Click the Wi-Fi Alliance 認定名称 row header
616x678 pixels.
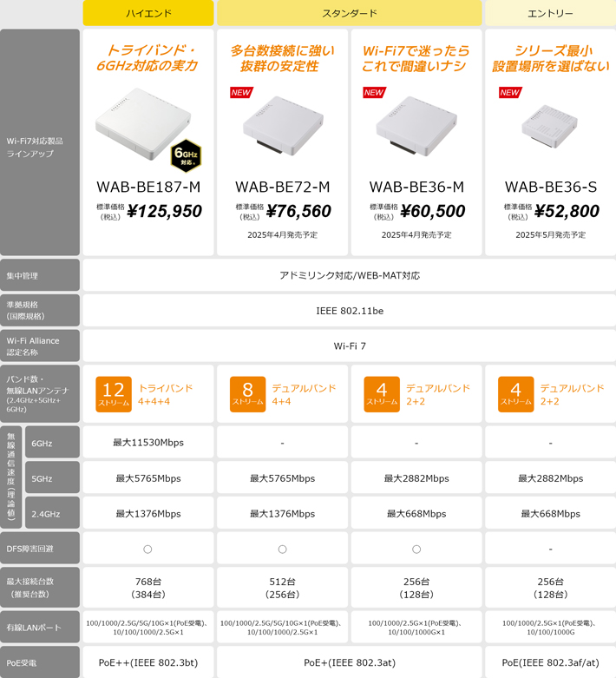click(40, 346)
